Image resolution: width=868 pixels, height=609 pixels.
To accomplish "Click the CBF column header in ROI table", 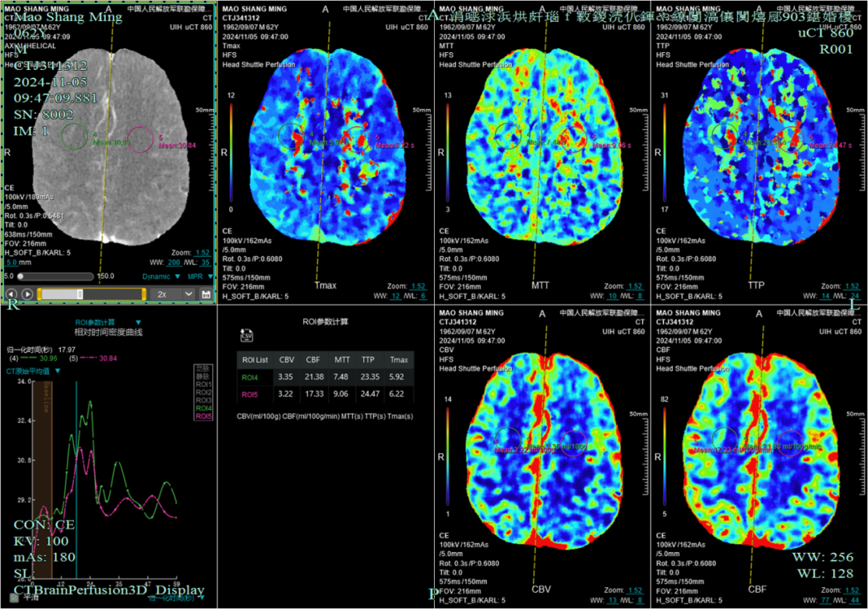I will click(313, 360).
